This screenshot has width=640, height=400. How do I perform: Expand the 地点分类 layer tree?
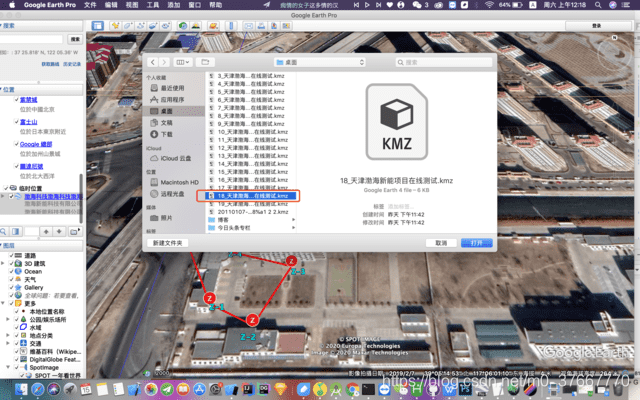point(8,335)
